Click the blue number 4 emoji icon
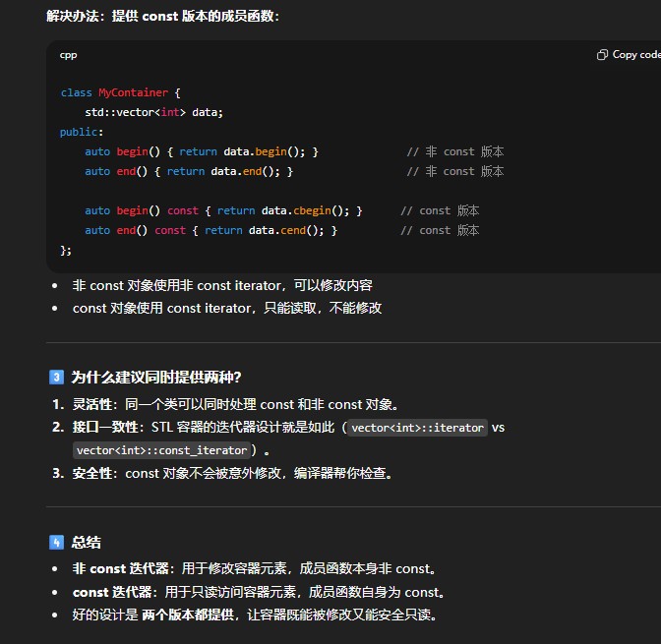This screenshot has height=644, width=661. (x=56, y=542)
